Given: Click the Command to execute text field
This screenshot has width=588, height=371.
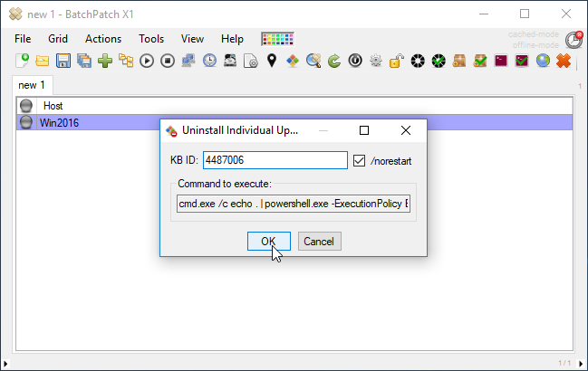Looking at the screenshot, I should tap(294, 204).
